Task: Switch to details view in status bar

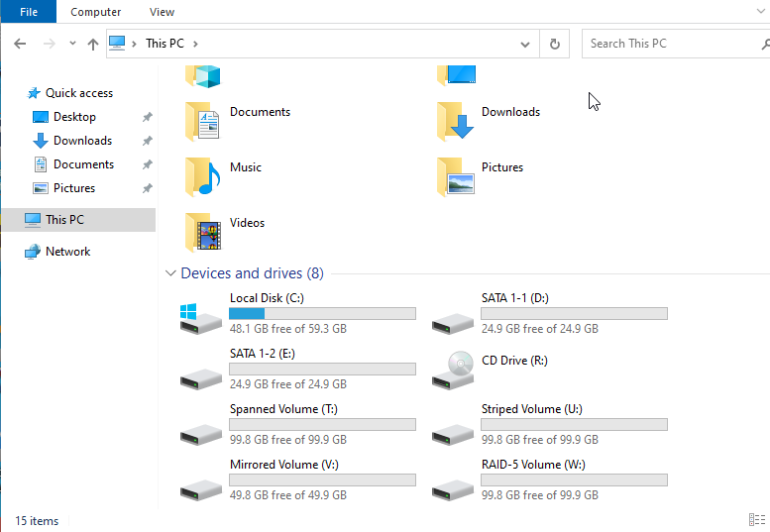Action: [x=756, y=520]
